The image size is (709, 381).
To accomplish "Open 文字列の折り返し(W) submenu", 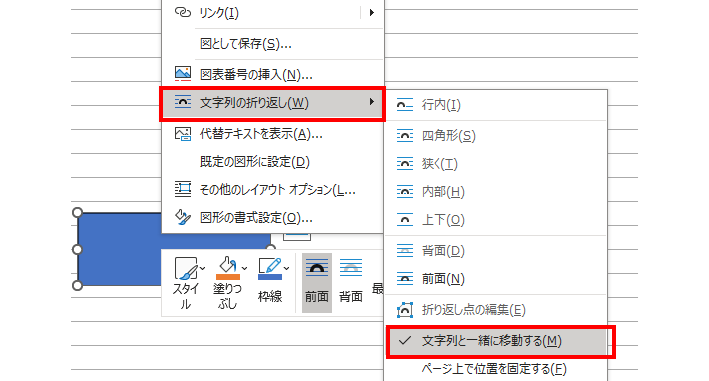I will [273, 103].
